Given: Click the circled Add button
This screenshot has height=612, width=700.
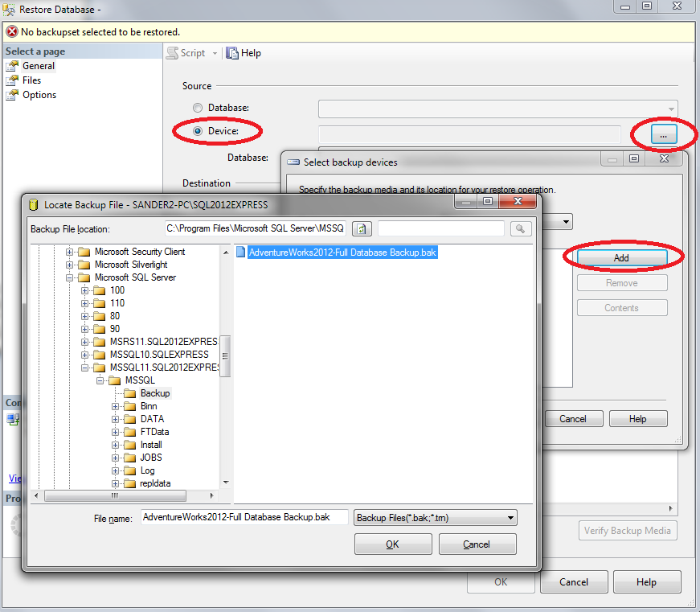Looking at the screenshot, I should [621, 257].
